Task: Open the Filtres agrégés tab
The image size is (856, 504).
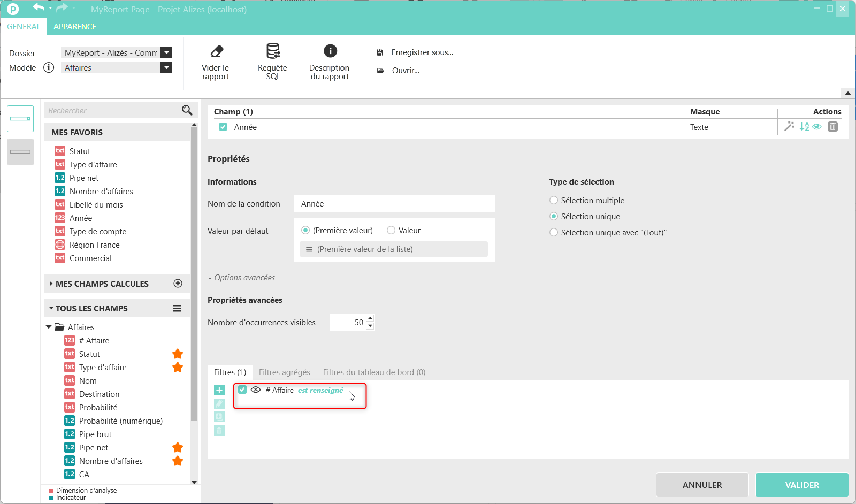Action: [x=284, y=372]
